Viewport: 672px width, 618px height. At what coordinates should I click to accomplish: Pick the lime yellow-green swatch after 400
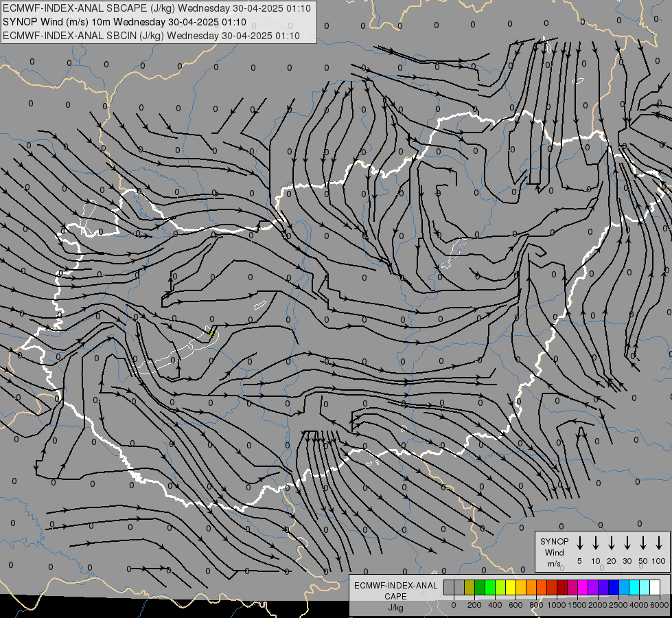tap(500, 587)
